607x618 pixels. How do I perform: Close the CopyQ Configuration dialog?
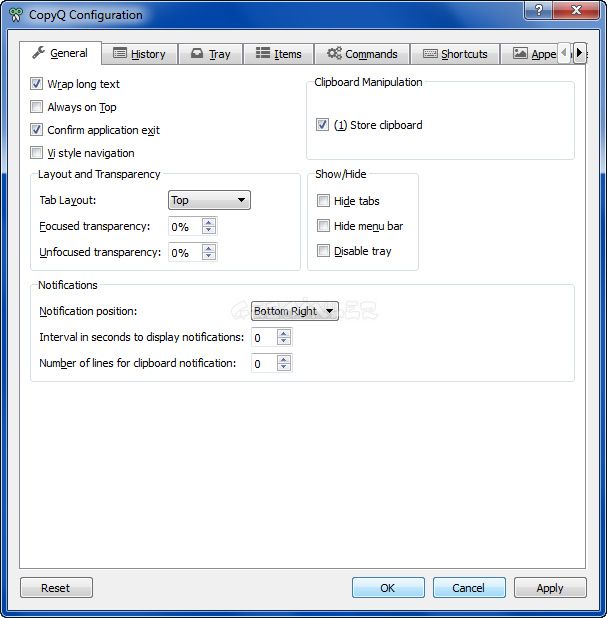pos(576,9)
